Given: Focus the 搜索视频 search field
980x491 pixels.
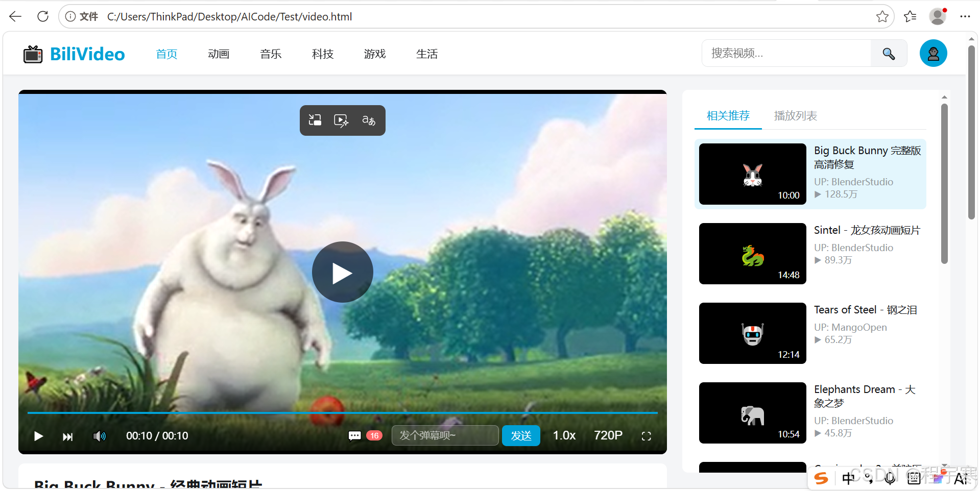Looking at the screenshot, I should point(786,54).
